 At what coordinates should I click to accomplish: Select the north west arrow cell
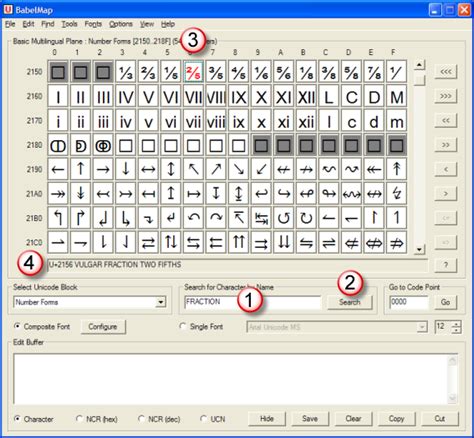(193, 170)
